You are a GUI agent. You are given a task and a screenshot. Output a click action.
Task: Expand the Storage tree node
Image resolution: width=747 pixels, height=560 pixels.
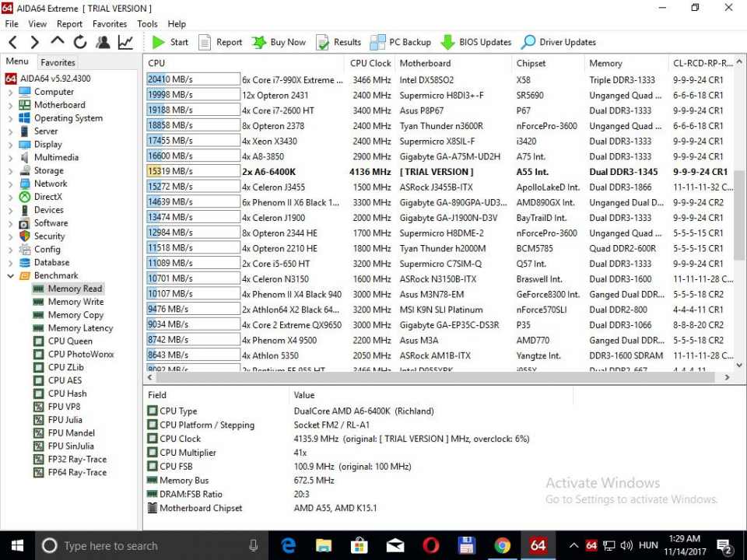[x=10, y=171]
